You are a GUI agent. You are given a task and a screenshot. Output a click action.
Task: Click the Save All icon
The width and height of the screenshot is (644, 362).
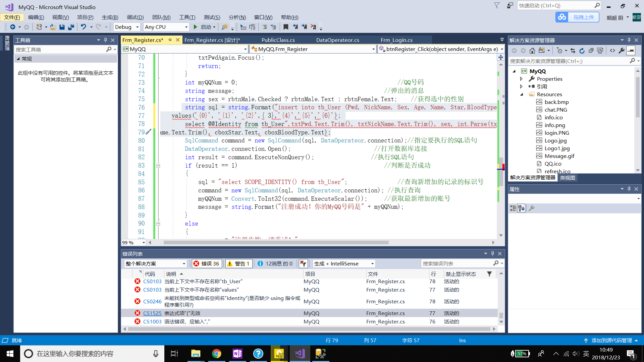pyautogui.click(x=71, y=27)
